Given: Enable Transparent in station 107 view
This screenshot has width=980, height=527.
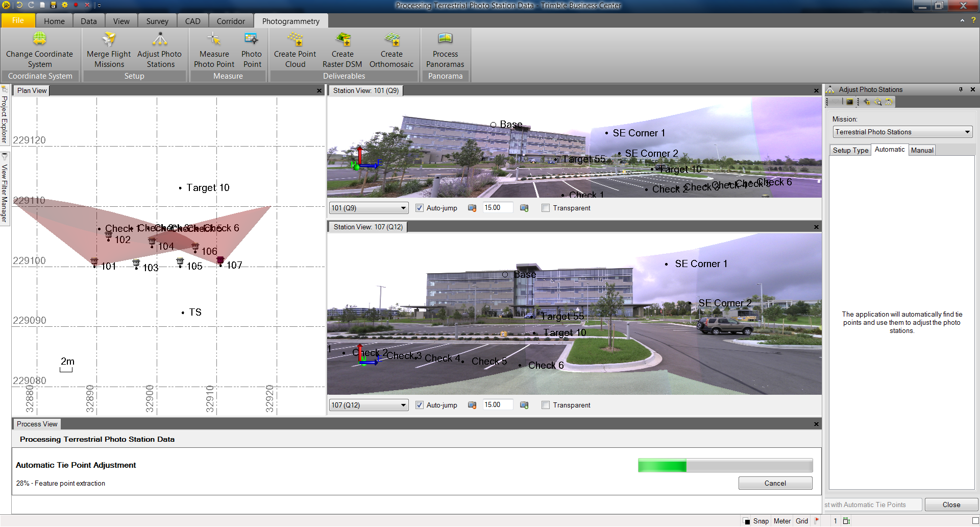Looking at the screenshot, I should 546,405.
